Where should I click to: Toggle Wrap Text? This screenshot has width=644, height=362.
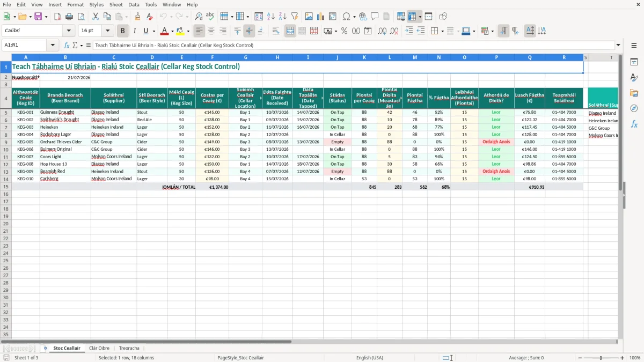pos(276,31)
